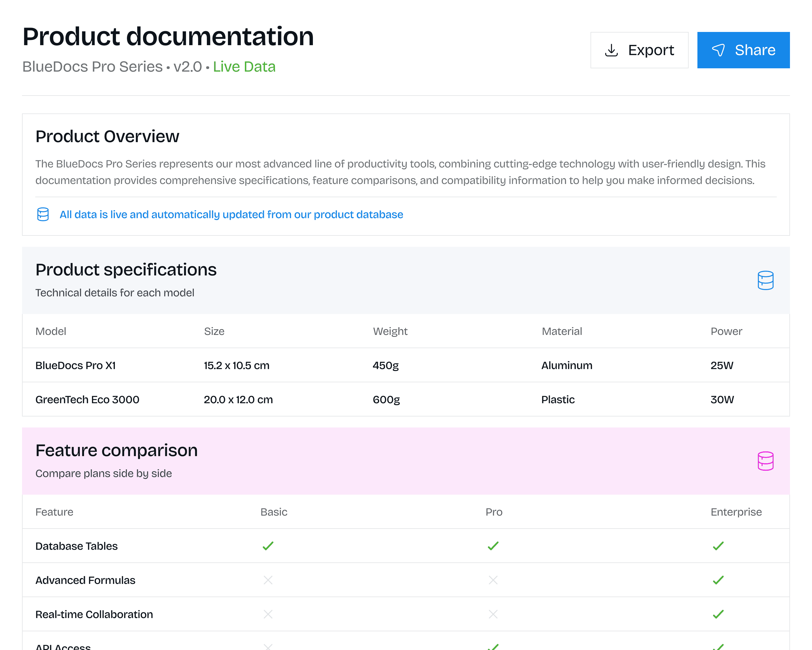
Task: Click the Enterprise column header
Action: click(736, 512)
